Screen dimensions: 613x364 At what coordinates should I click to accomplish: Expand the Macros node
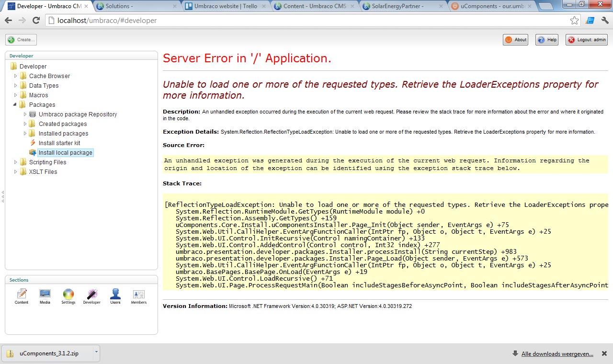(15, 95)
